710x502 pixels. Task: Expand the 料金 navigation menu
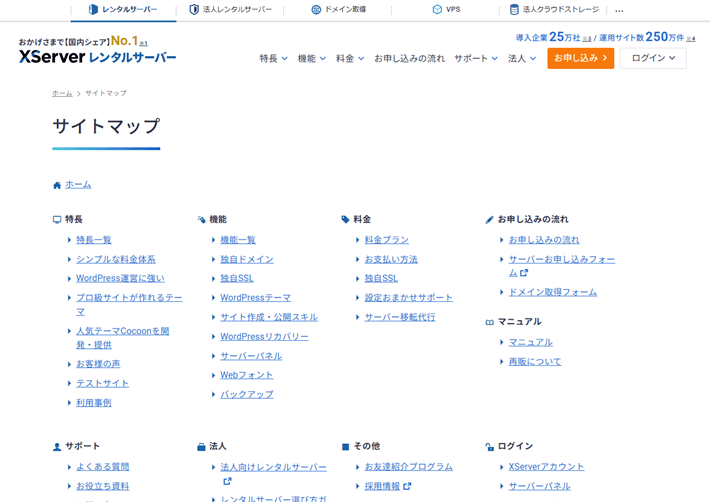pos(350,58)
